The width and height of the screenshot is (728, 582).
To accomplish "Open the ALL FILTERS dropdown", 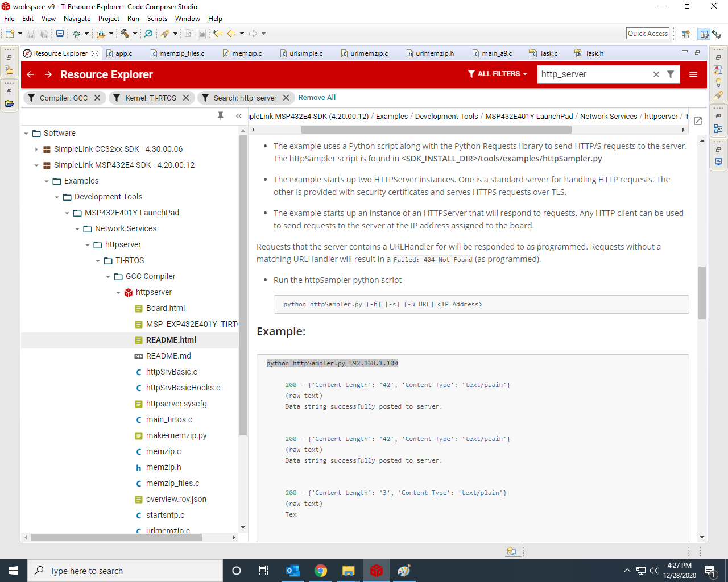I will [x=497, y=74].
